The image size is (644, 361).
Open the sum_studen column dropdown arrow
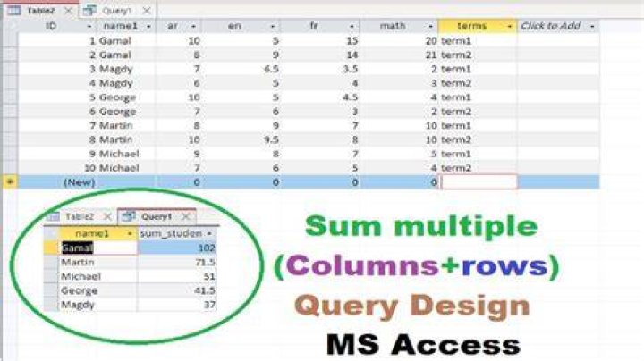coord(209,233)
